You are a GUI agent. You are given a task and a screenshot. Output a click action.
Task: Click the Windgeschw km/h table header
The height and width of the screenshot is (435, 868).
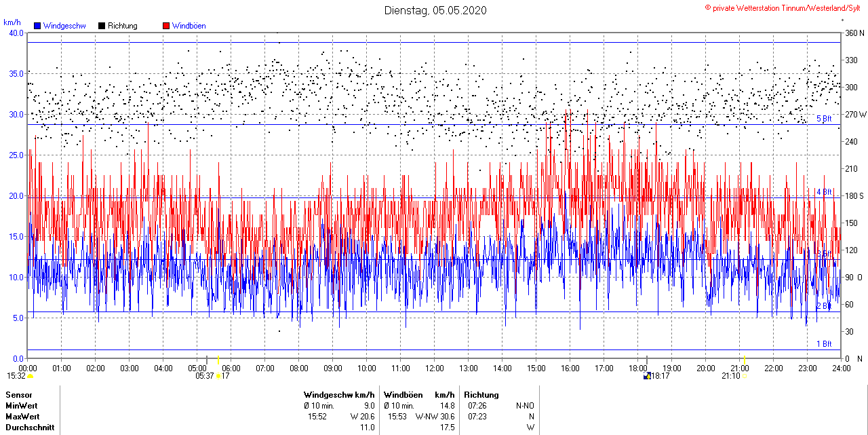click(339, 395)
